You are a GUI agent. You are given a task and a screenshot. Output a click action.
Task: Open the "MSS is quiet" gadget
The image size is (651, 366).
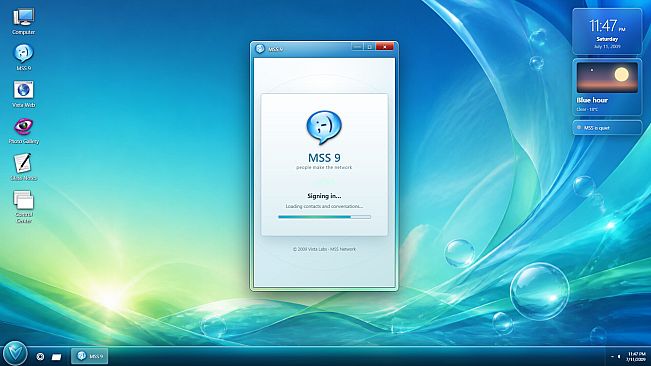607,127
